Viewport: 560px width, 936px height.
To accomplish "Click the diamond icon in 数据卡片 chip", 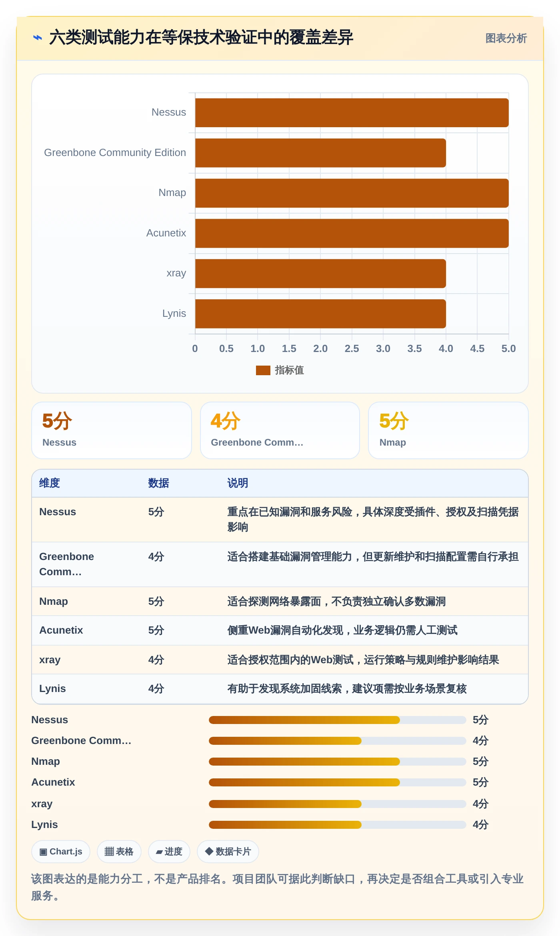I will [209, 851].
